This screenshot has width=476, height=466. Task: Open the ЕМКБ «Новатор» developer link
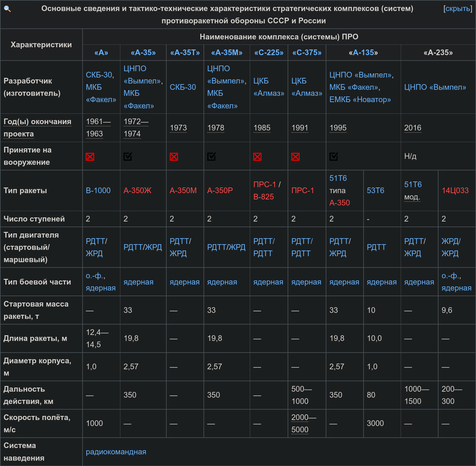click(x=360, y=100)
